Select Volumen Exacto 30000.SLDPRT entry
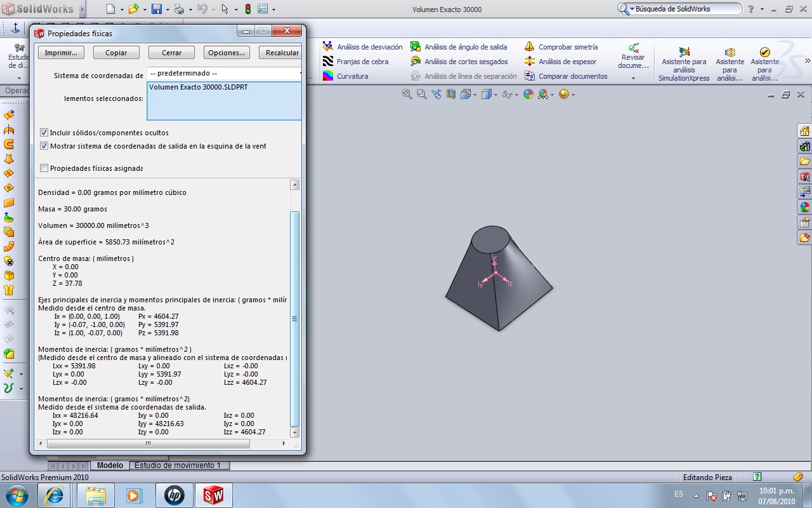The height and width of the screenshot is (508, 812). [x=198, y=87]
